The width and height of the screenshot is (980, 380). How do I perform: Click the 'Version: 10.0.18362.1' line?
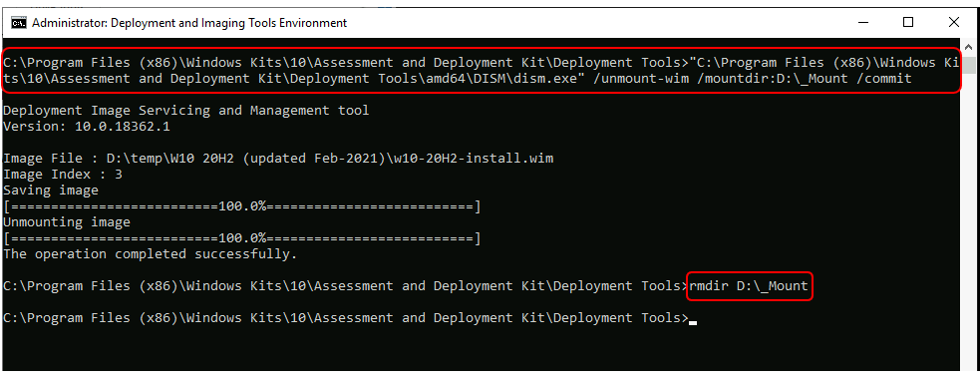[87, 127]
